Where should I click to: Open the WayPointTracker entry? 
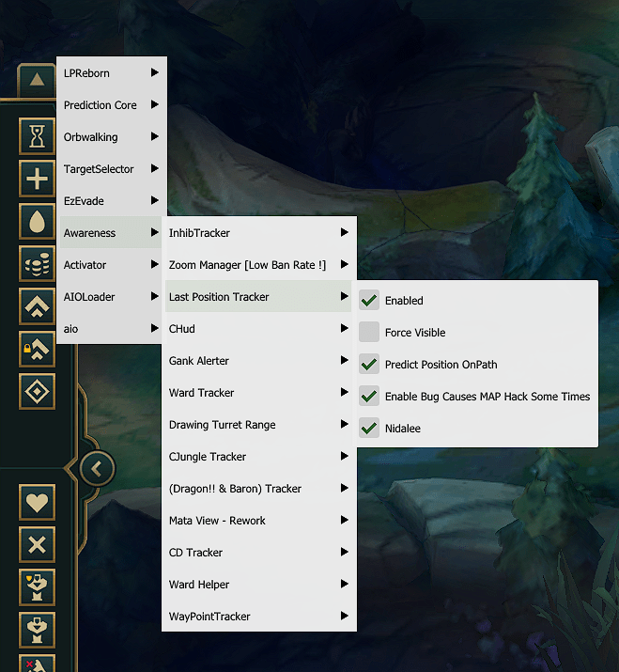coord(258,616)
